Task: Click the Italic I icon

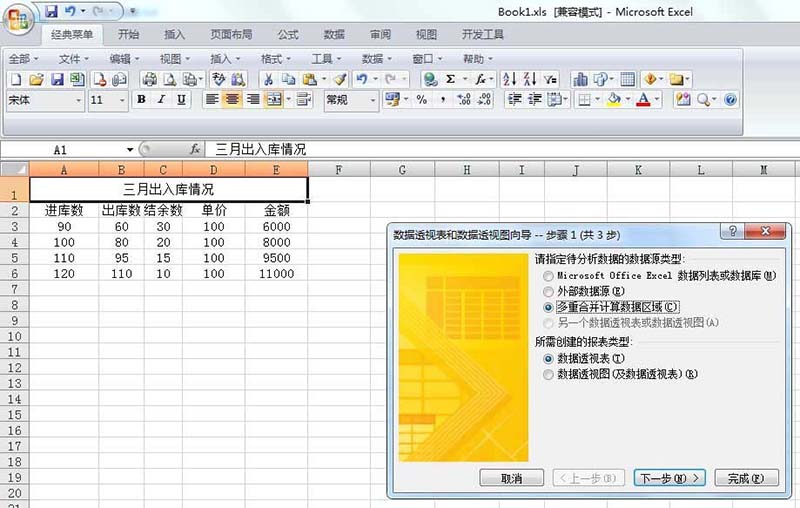Action: pyautogui.click(x=161, y=99)
